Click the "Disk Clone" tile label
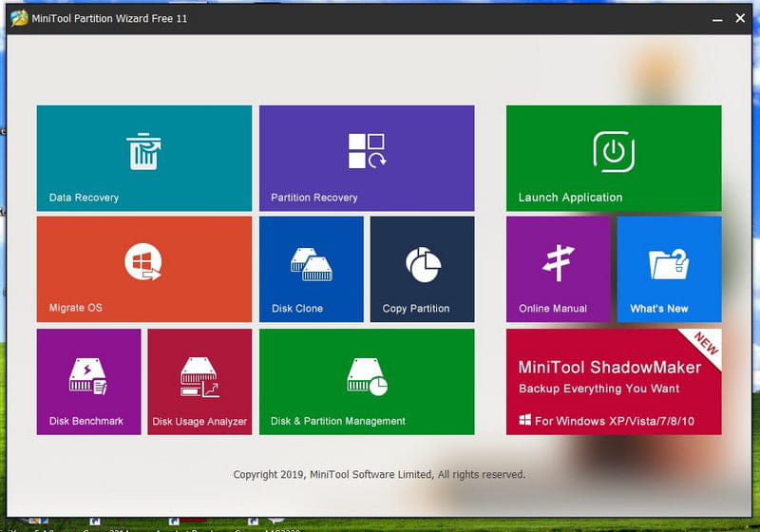 [297, 309]
